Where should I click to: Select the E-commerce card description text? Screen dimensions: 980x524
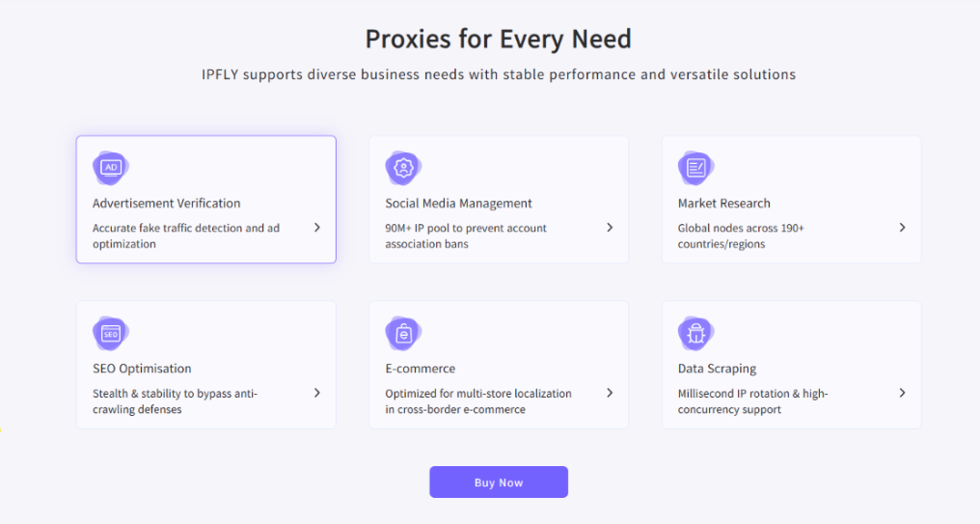[x=477, y=401]
